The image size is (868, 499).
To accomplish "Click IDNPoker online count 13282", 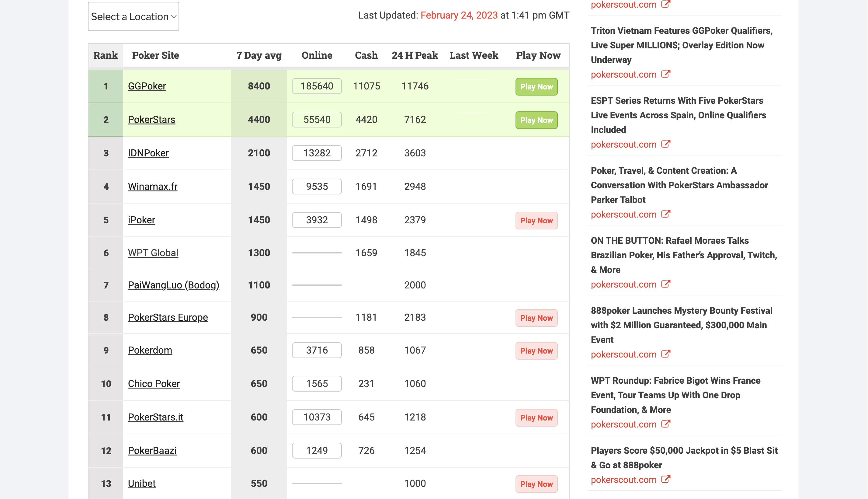I will click(317, 153).
